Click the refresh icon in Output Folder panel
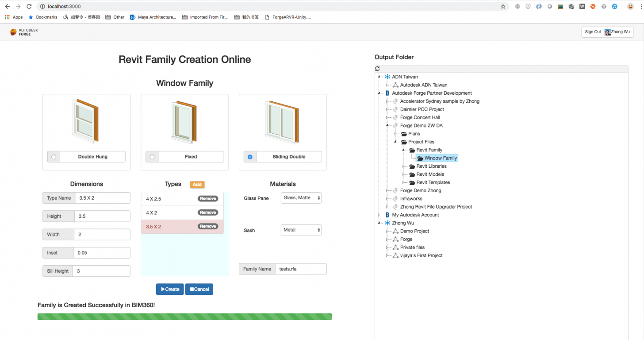The width and height of the screenshot is (644, 340). click(377, 69)
